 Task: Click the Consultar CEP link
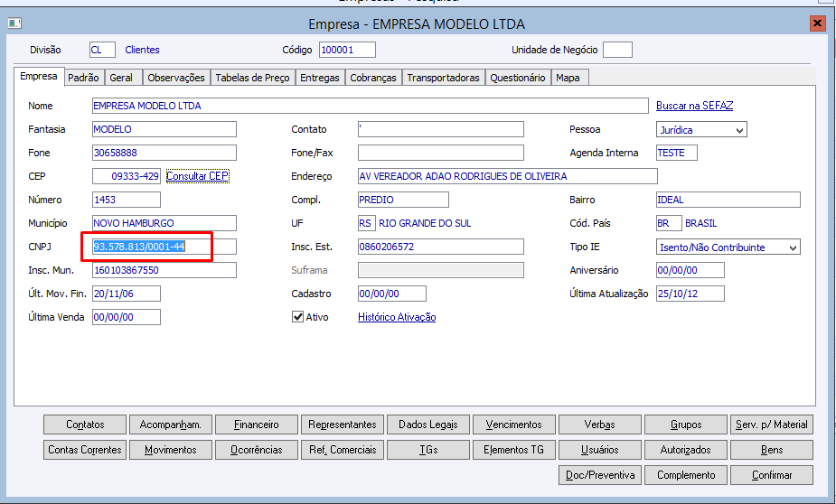197,176
